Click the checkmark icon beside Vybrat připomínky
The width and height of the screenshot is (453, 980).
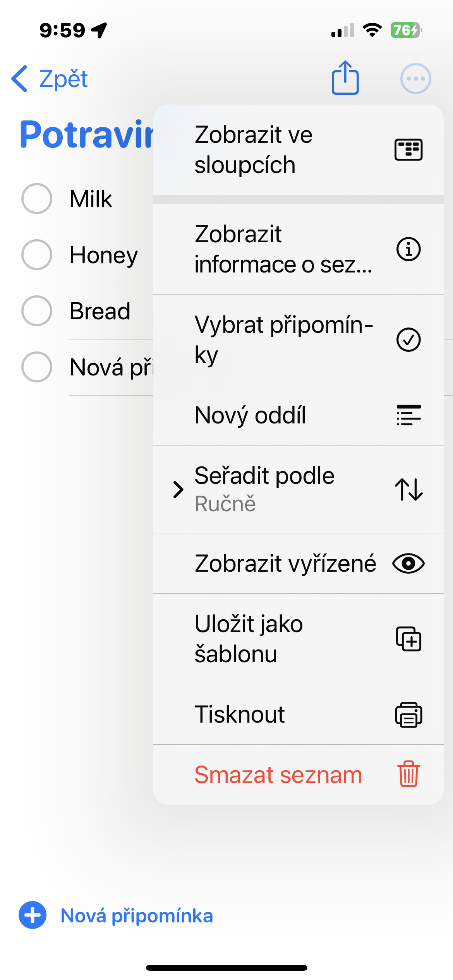[408, 339]
